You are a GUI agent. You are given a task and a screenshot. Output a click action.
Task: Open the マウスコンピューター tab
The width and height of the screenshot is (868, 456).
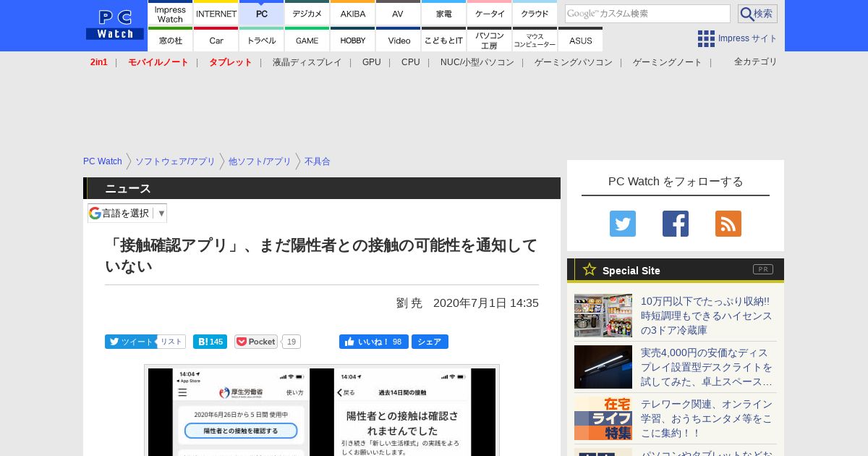(535, 40)
